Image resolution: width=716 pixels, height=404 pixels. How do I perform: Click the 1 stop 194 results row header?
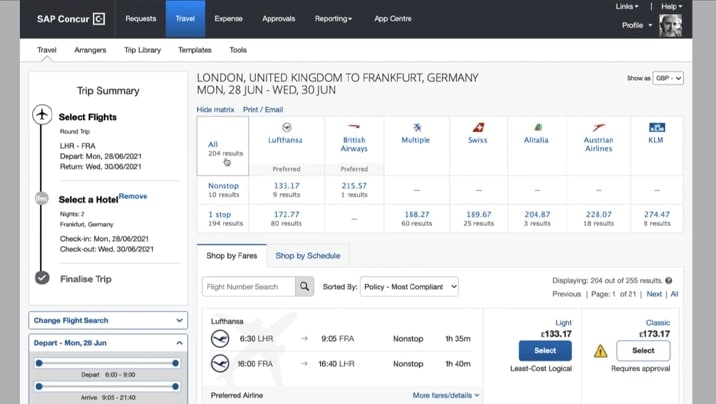pyautogui.click(x=225, y=219)
